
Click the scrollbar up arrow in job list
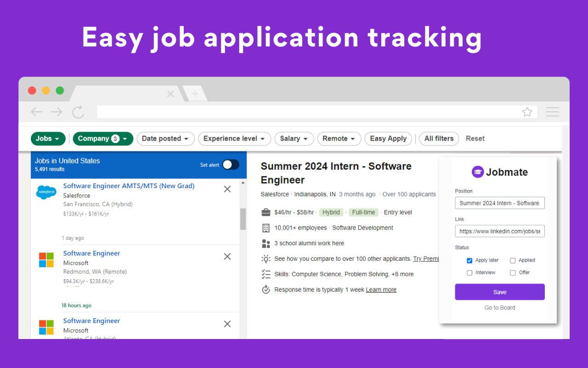point(243,183)
